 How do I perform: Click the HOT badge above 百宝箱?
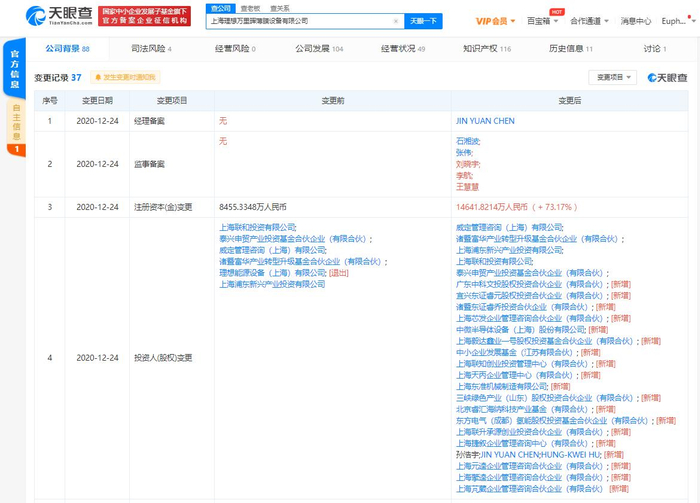tap(557, 12)
